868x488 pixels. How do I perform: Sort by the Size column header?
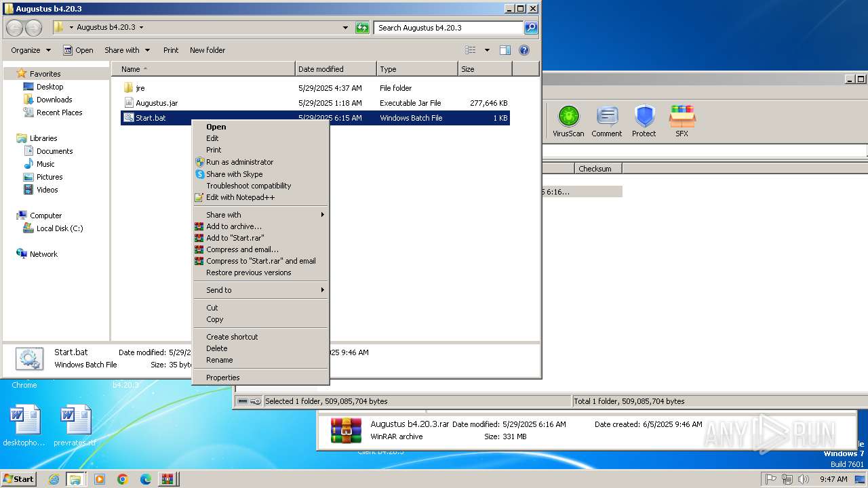[485, 69]
